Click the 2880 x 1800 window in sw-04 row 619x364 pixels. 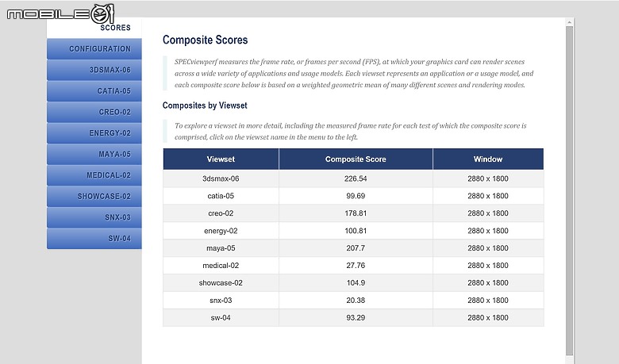(488, 317)
